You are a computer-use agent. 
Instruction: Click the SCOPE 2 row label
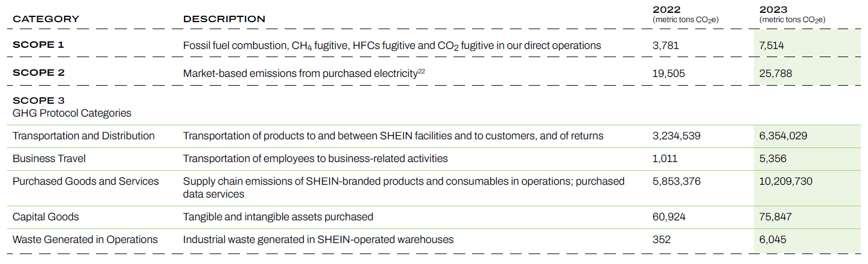(x=39, y=73)
